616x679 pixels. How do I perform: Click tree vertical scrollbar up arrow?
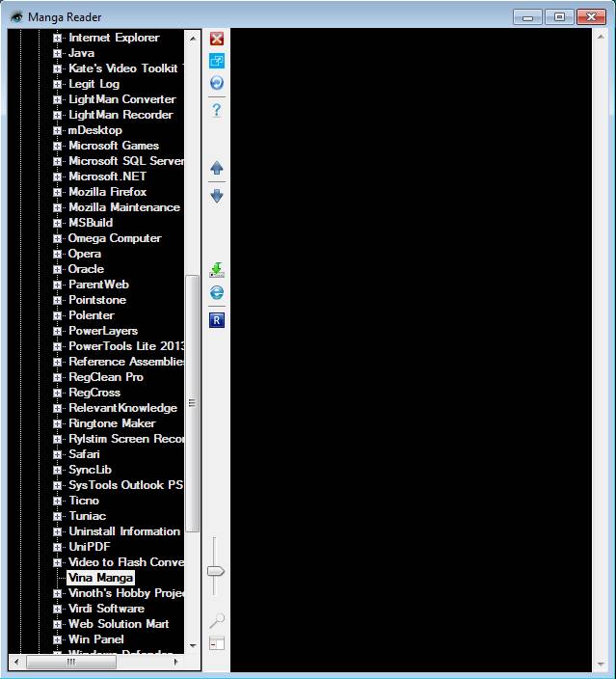coord(193,39)
